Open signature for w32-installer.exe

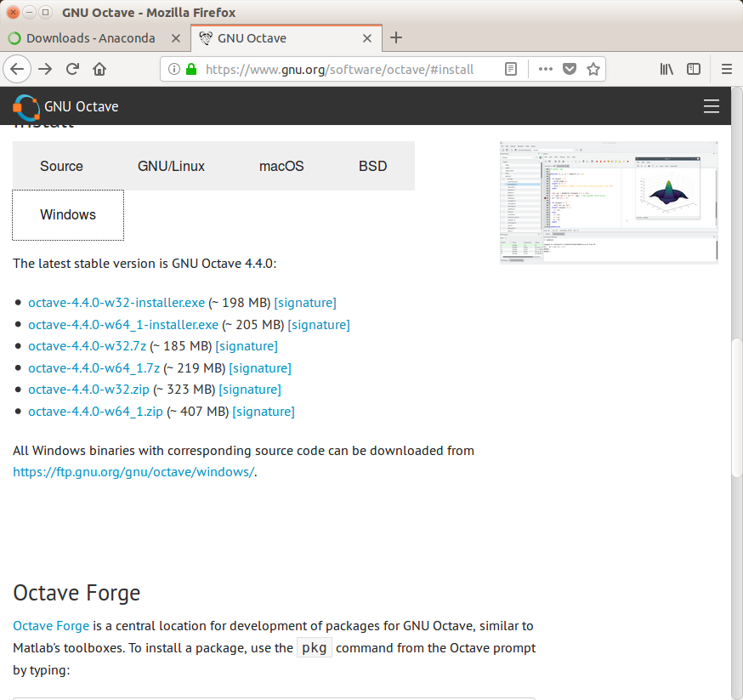[305, 303]
